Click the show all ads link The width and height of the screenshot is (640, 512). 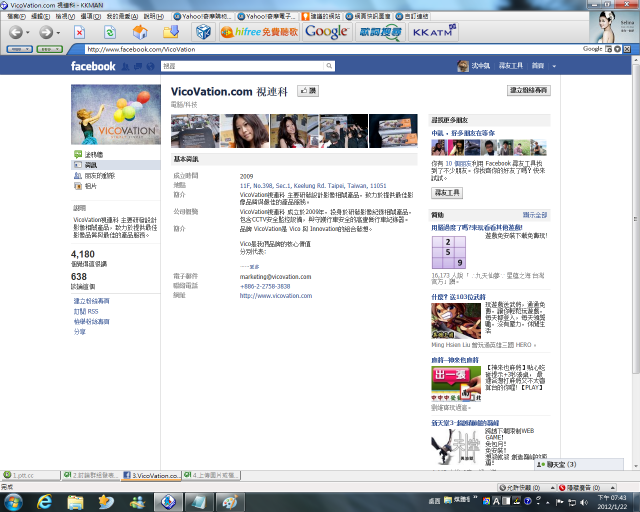(535, 215)
